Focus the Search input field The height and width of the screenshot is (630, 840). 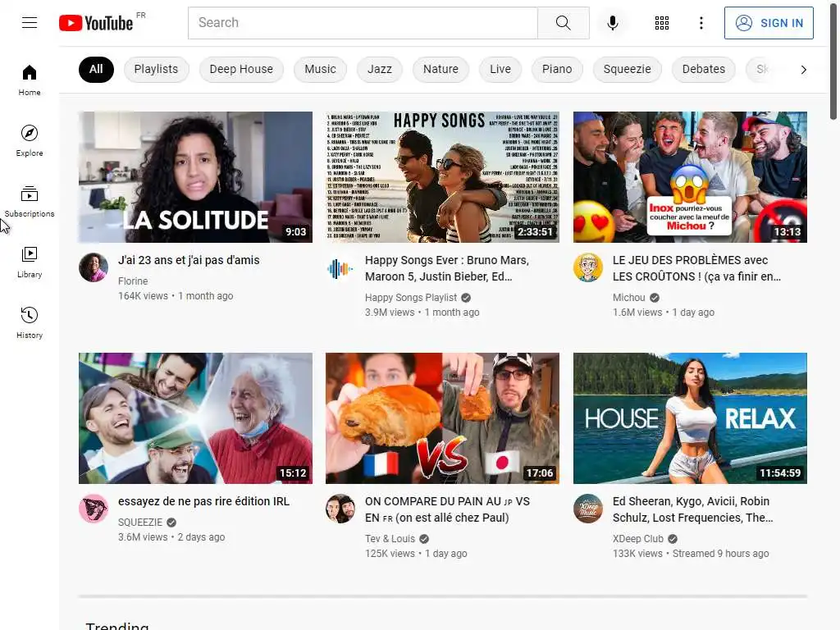coord(363,22)
